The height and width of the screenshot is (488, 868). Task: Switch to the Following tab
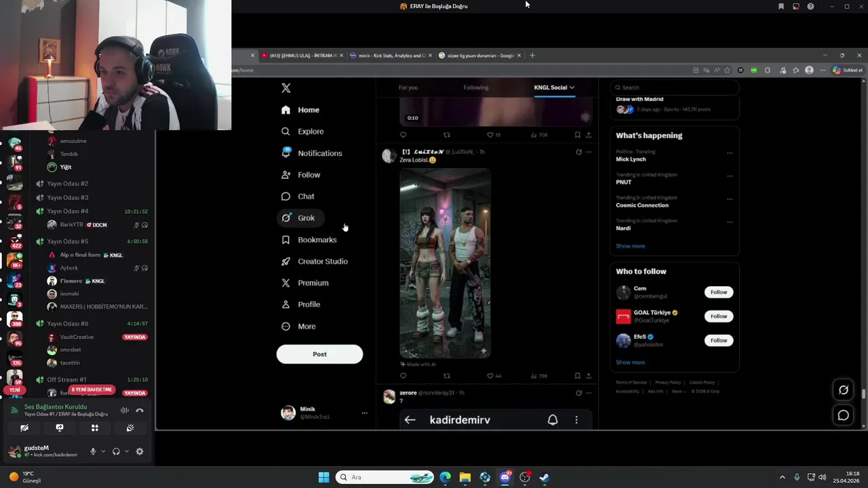(475, 87)
